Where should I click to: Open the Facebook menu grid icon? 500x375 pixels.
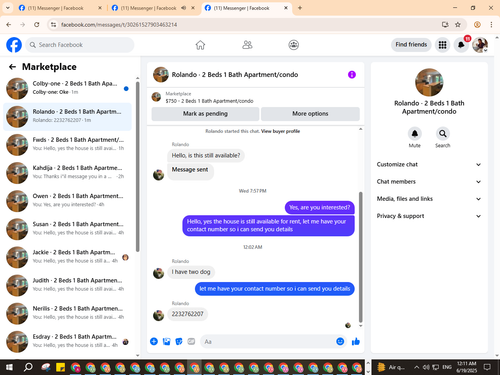coord(442,45)
